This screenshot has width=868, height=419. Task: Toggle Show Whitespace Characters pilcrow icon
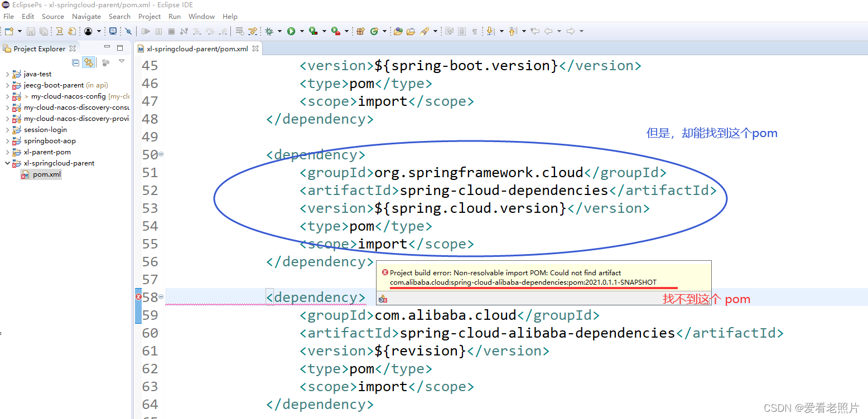click(x=475, y=31)
